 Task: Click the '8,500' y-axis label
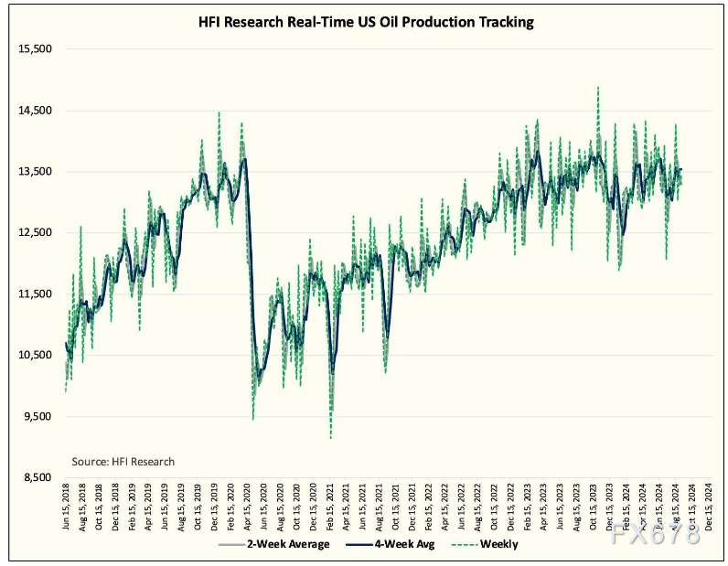pos(38,478)
